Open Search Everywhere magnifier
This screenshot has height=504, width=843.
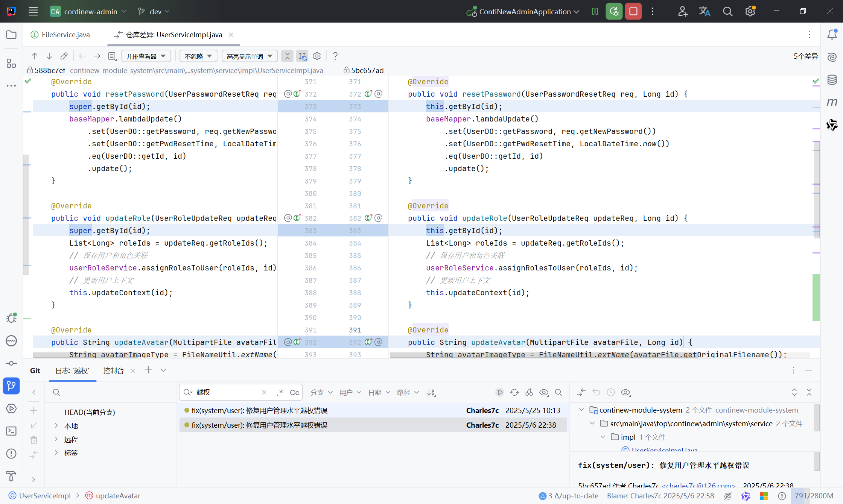(727, 12)
